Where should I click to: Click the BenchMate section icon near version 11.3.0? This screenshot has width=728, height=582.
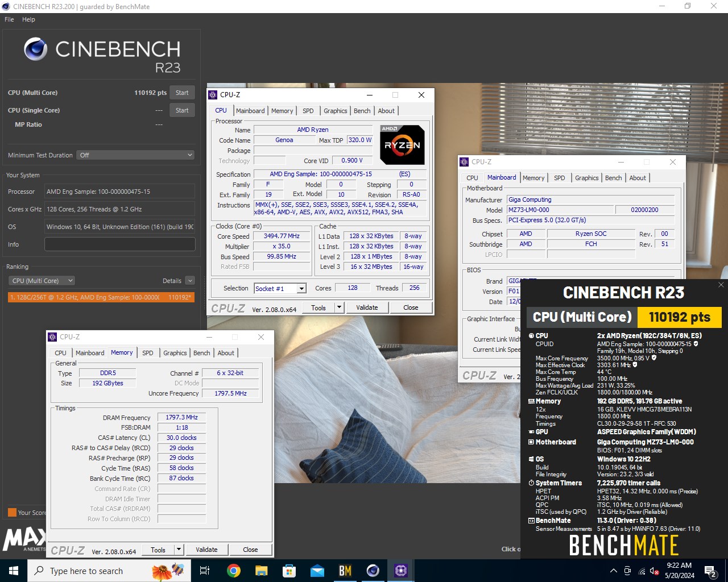click(x=531, y=521)
